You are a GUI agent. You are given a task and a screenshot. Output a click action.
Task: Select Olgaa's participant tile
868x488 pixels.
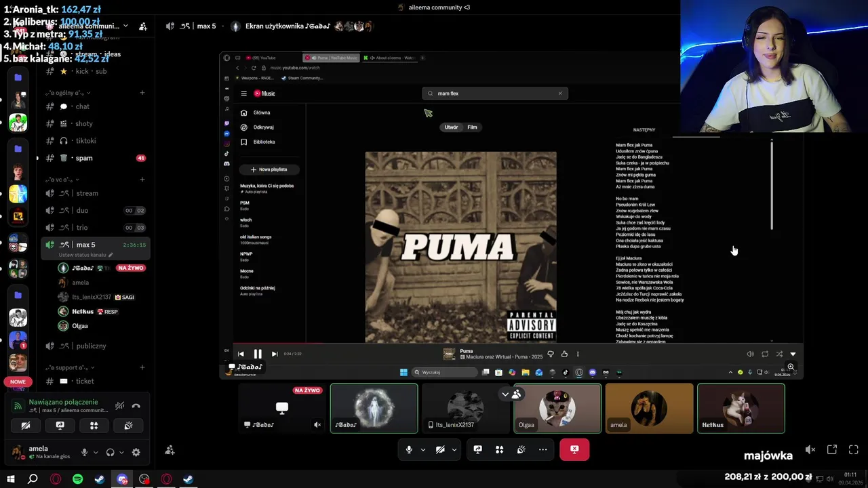557,408
